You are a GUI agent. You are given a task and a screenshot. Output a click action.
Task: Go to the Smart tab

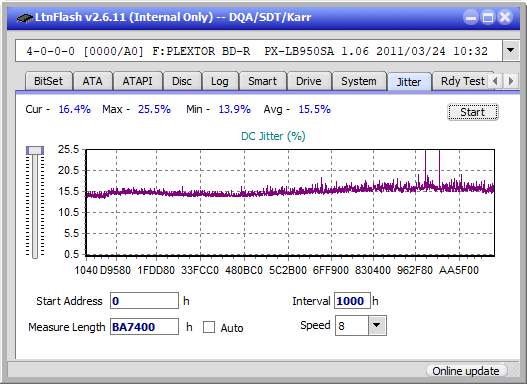[x=262, y=81]
